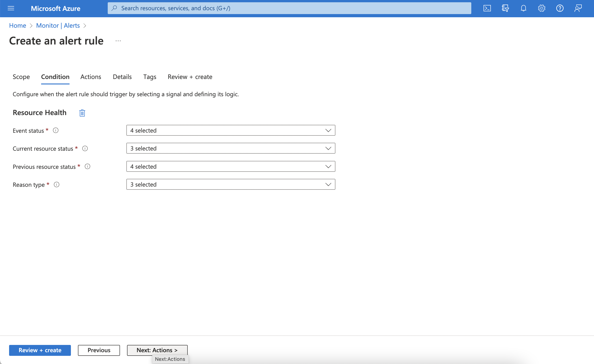Open the Previous resource status dropdown
Viewport: 594px width, 364px height.
(x=230, y=167)
